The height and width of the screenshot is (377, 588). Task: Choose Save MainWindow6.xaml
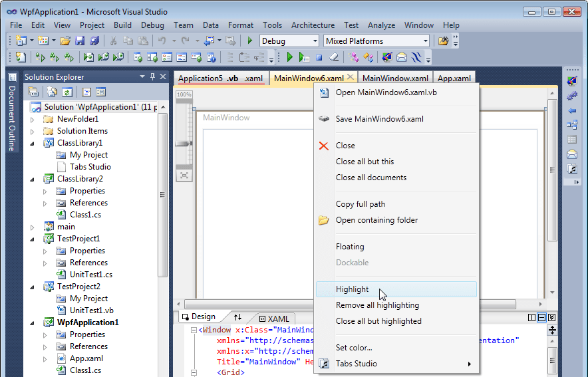point(396,119)
